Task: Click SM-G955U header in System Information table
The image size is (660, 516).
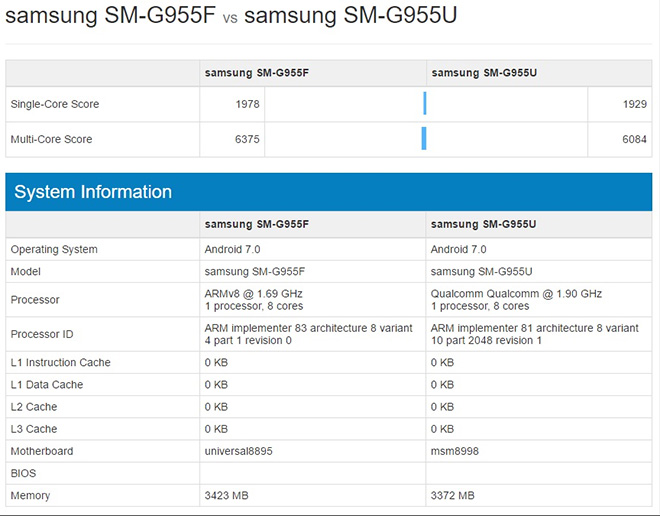Action: [x=483, y=224]
